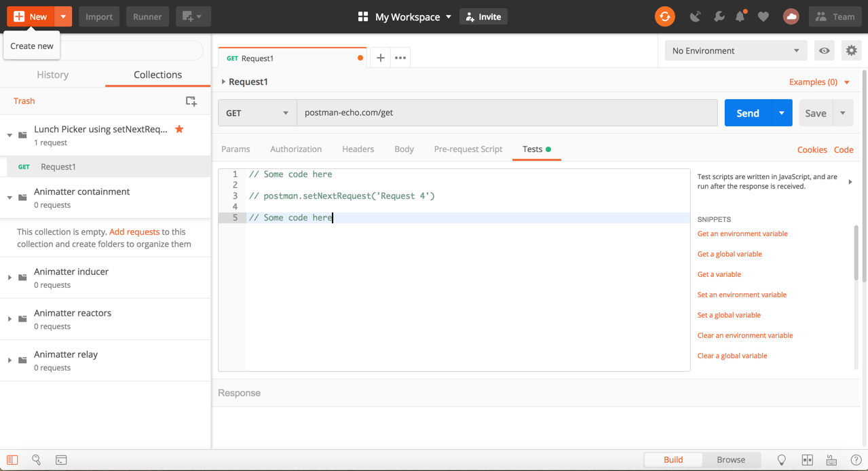Toggle the sidebar icon in status bar
The width and height of the screenshot is (868, 471).
12,460
